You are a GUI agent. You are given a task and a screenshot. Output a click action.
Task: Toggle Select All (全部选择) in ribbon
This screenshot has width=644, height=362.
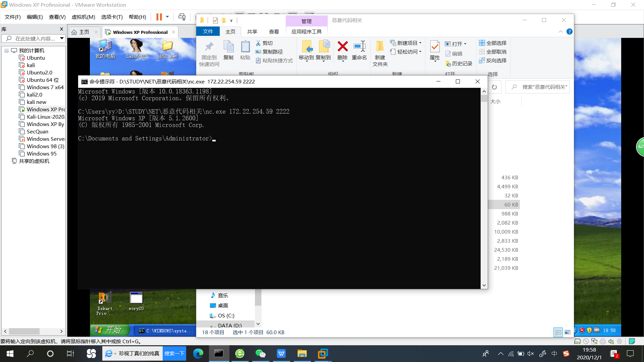pos(493,43)
